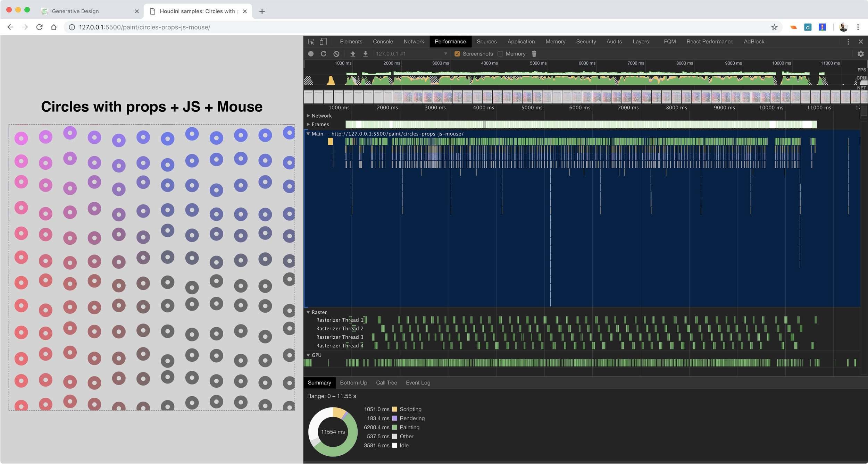Click the Collect garbage trash icon

534,54
